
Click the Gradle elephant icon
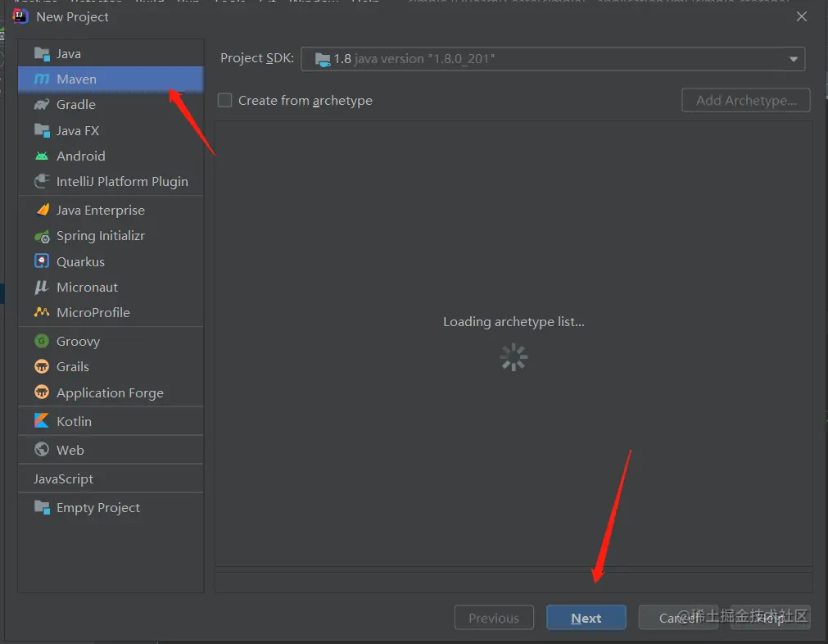pyautogui.click(x=42, y=105)
